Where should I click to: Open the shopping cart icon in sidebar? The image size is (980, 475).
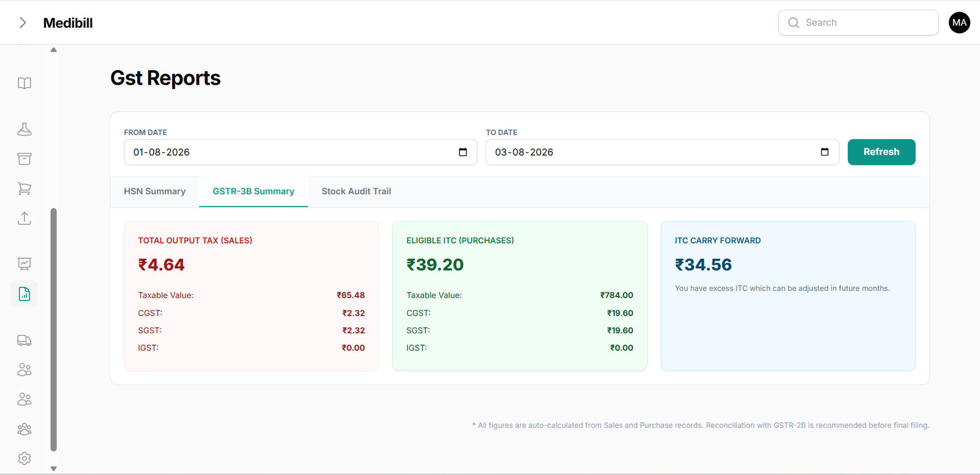(x=24, y=189)
